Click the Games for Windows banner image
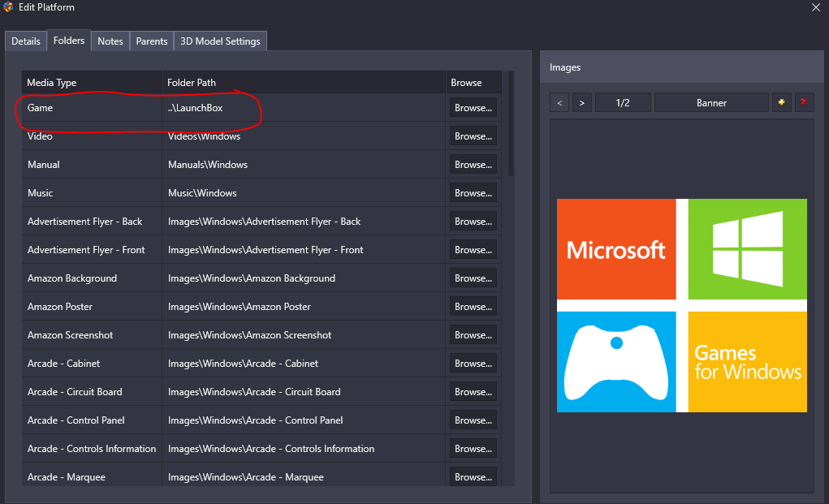This screenshot has height=504, width=829. point(681,305)
